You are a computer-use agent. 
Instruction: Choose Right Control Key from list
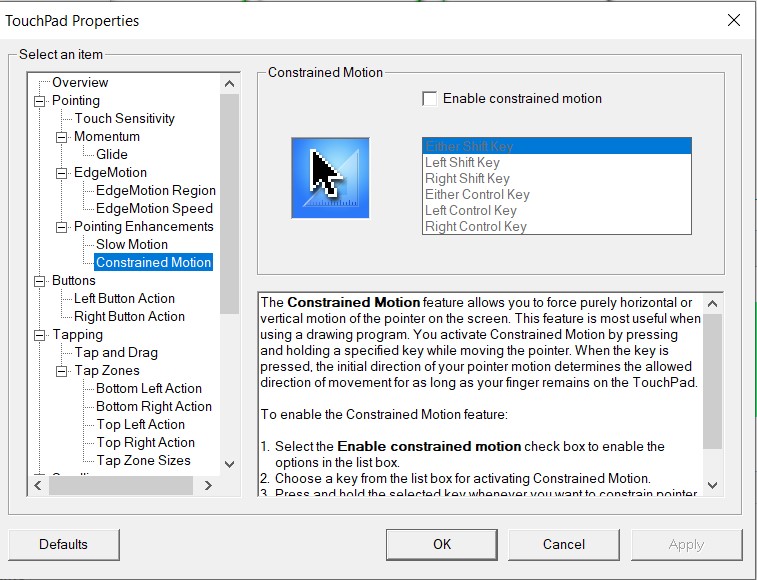[x=475, y=226]
